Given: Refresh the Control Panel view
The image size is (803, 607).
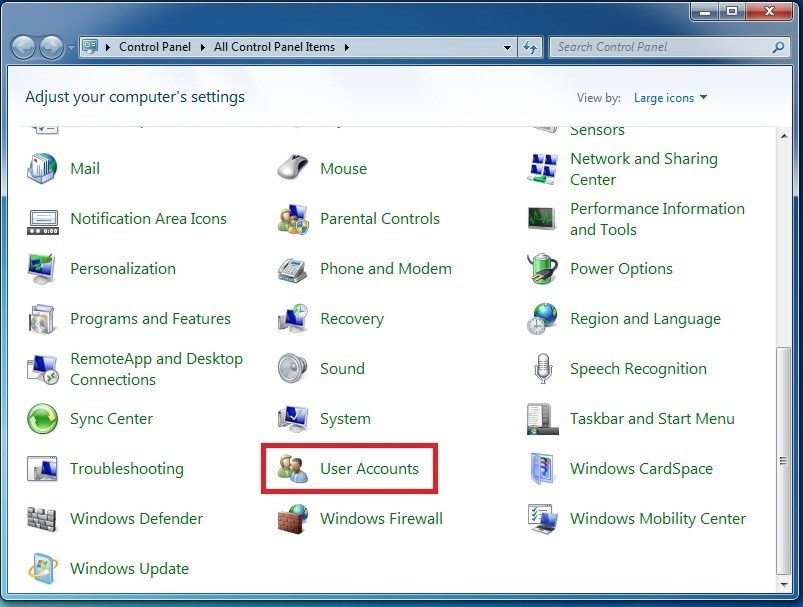Looking at the screenshot, I should pyautogui.click(x=530, y=48).
